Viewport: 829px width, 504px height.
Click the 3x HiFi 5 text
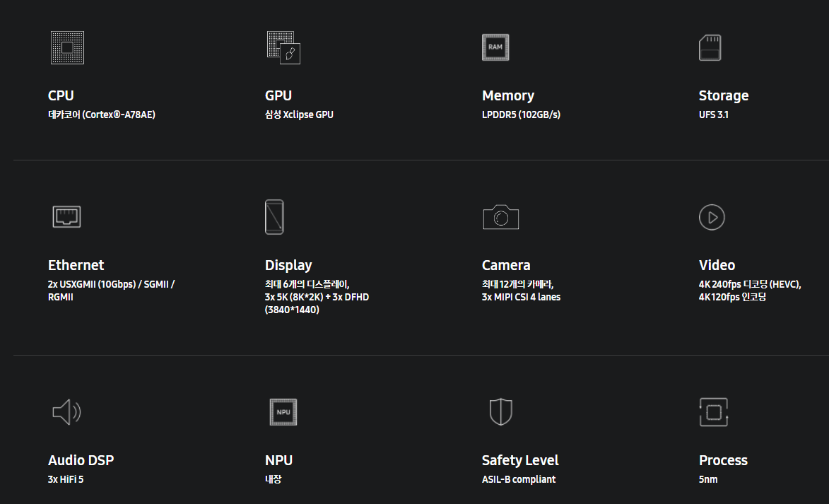(x=71, y=479)
